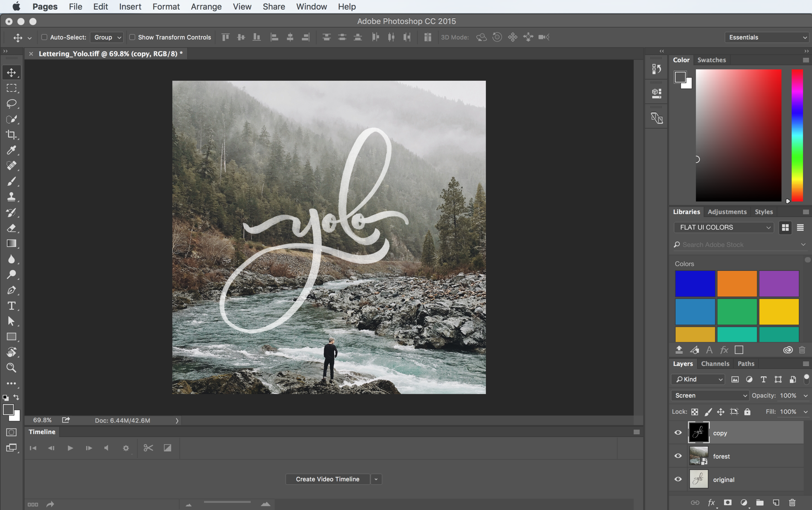Select the Lasso tool
The height and width of the screenshot is (510, 812).
[x=11, y=104]
